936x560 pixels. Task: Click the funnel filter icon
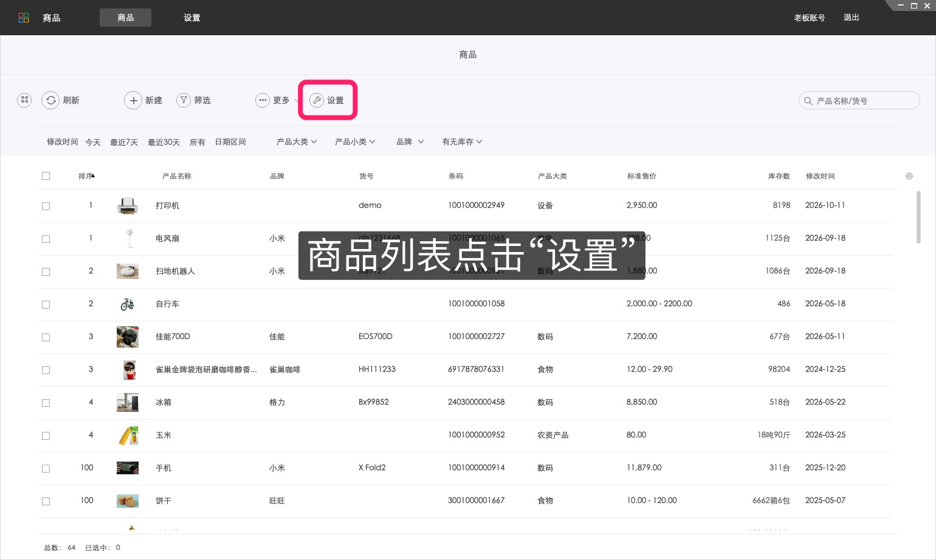[x=184, y=100]
